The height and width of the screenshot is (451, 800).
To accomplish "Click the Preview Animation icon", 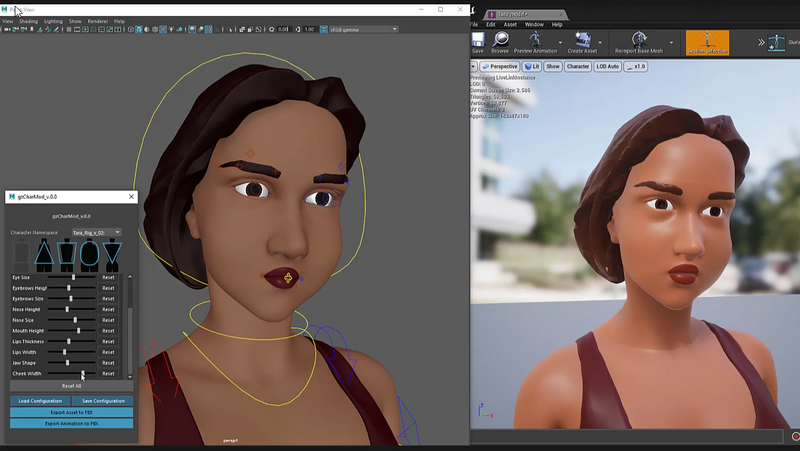I will (535, 41).
